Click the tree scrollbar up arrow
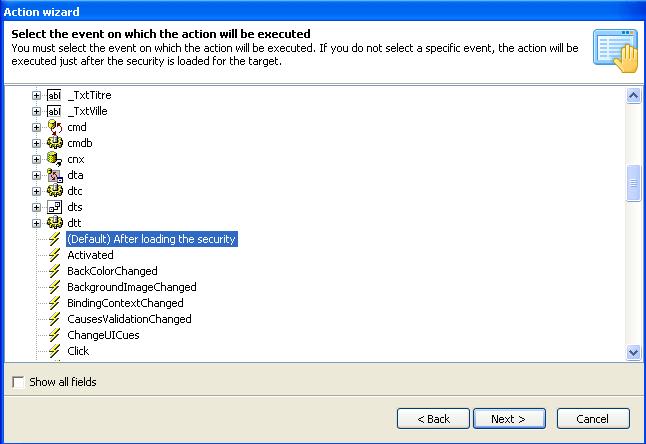646x444 pixels. (x=633, y=96)
